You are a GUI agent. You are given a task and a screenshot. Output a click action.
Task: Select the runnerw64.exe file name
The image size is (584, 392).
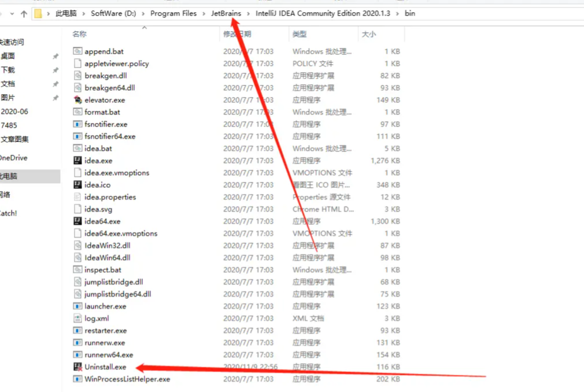tap(109, 355)
